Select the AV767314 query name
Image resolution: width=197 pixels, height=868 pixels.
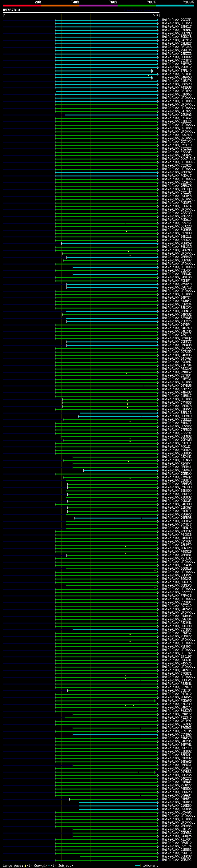(11, 10)
